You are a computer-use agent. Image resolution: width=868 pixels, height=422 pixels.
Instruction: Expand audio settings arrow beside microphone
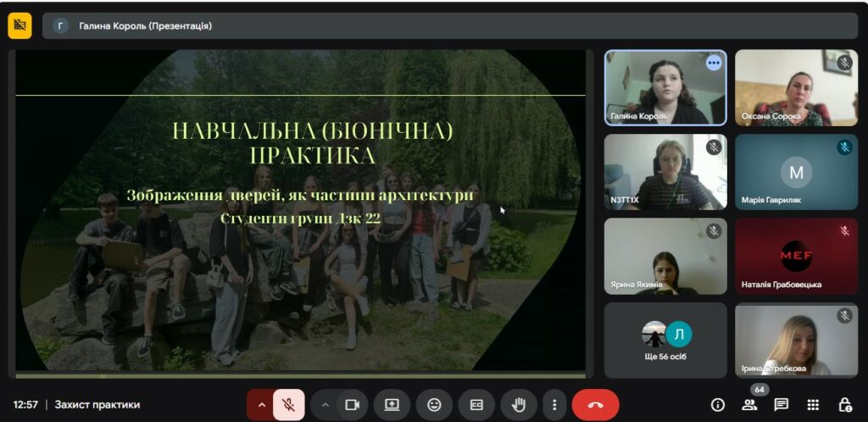point(261,405)
